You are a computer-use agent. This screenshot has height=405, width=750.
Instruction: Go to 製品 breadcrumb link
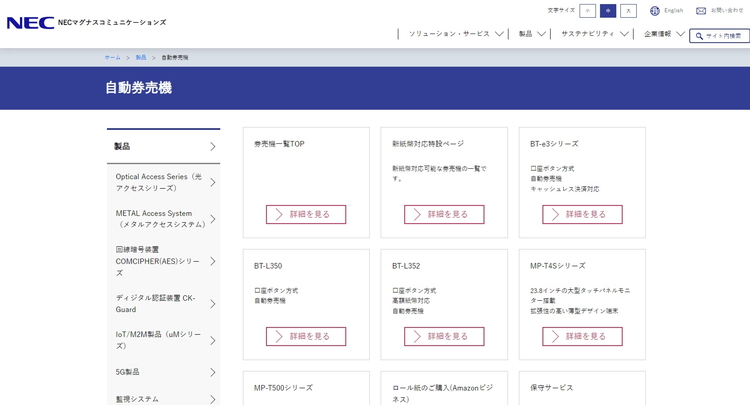pos(141,57)
